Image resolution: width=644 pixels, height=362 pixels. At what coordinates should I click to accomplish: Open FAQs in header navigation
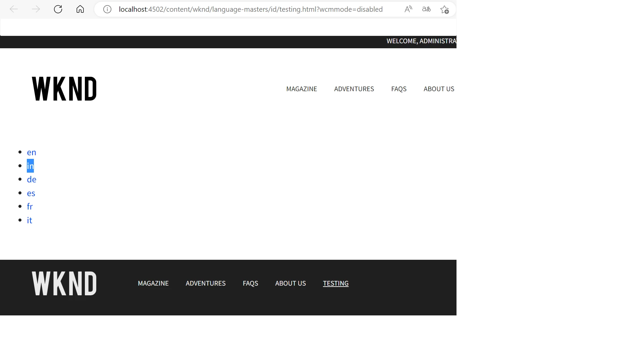point(399,89)
